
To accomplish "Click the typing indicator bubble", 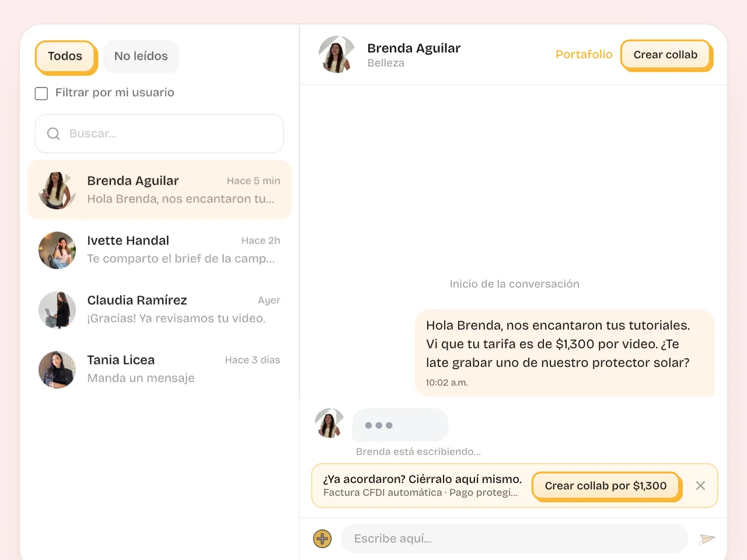I will 400,425.
